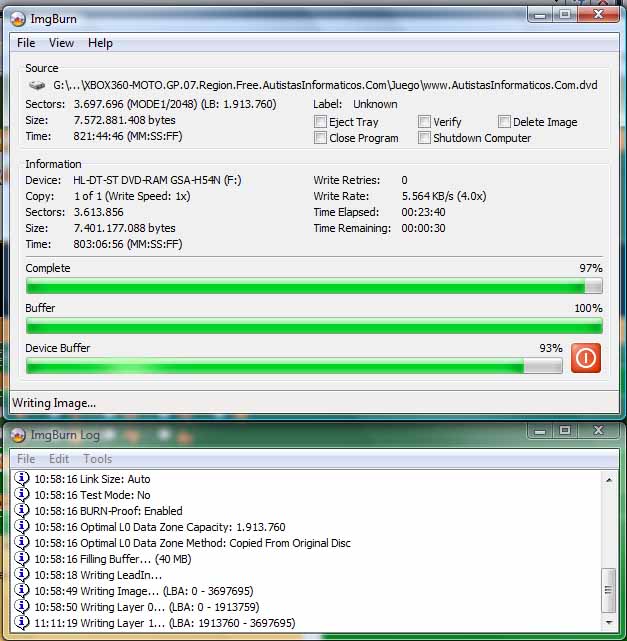The image size is (627, 641).
Task: Click device name HL-DT-ST DVD-RAM GSA-H54N
Action: tap(157, 180)
